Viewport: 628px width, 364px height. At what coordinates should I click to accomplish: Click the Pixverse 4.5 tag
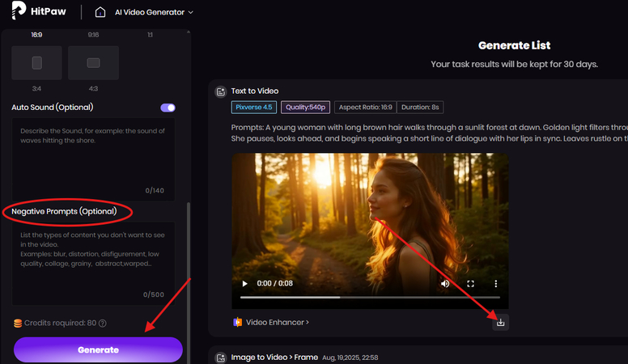[x=254, y=108]
